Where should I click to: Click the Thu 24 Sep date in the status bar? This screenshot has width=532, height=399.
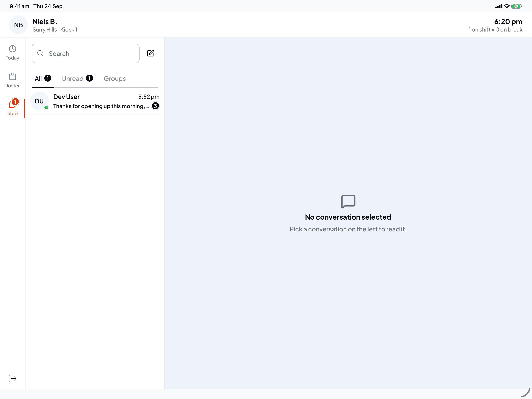pyautogui.click(x=48, y=6)
